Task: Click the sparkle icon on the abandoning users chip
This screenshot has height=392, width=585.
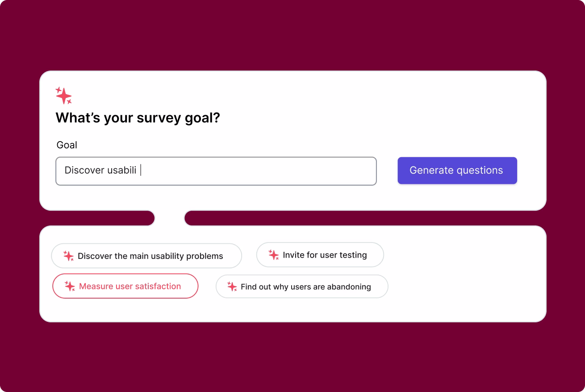Action: click(232, 286)
